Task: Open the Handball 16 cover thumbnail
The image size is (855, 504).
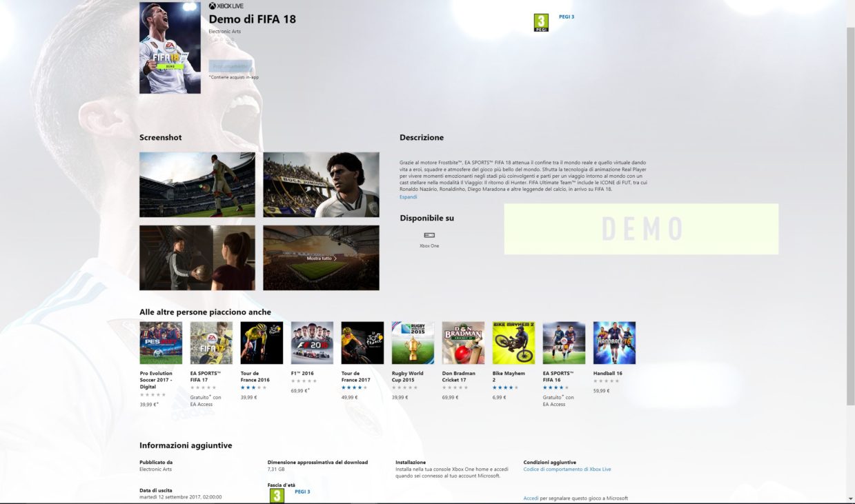Action: (614, 343)
